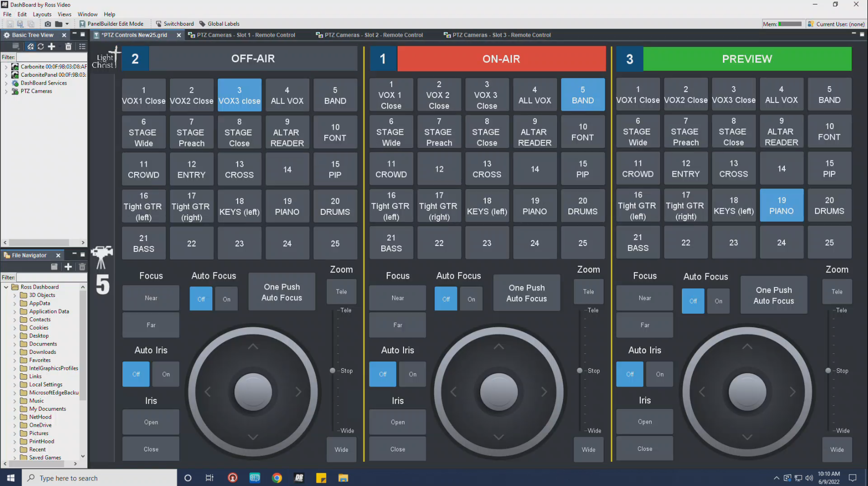Image resolution: width=868 pixels, height=486 pixels.
Task: Click the camera 1 zoom slider handle
Action: [579, 371]
